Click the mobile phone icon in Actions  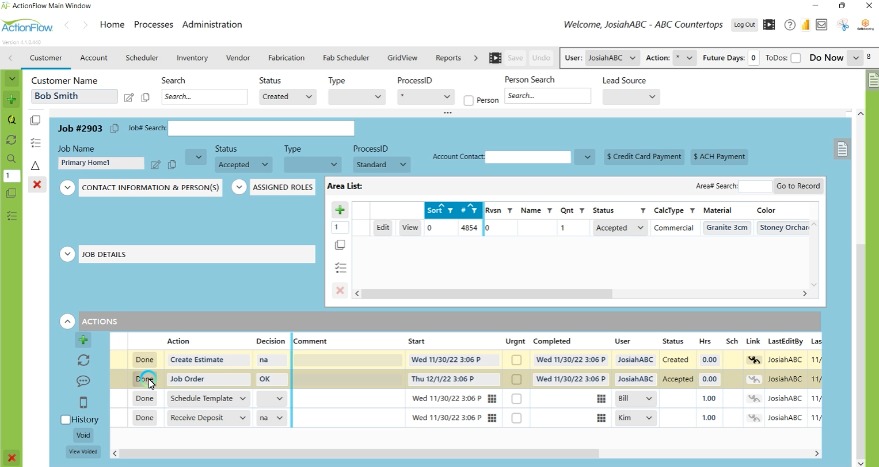point(84,402)
